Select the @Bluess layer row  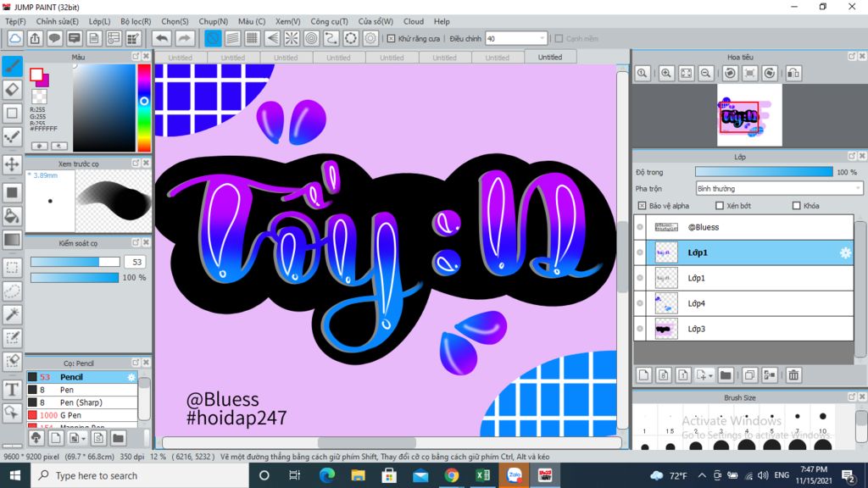(744, 227)
